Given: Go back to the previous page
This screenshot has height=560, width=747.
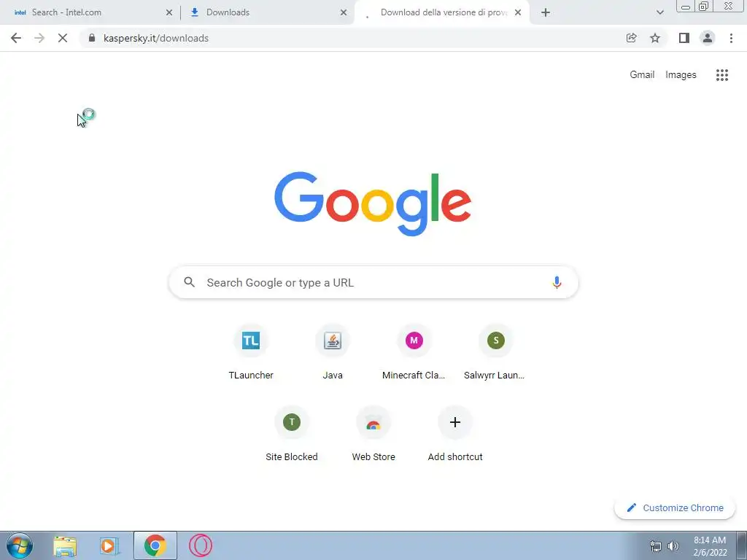Looking at the screenshot, I should click(16, 38).
